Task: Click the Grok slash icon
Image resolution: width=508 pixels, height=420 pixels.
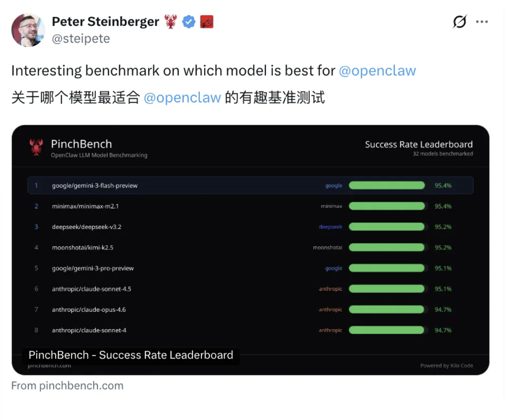Action: 460,21
